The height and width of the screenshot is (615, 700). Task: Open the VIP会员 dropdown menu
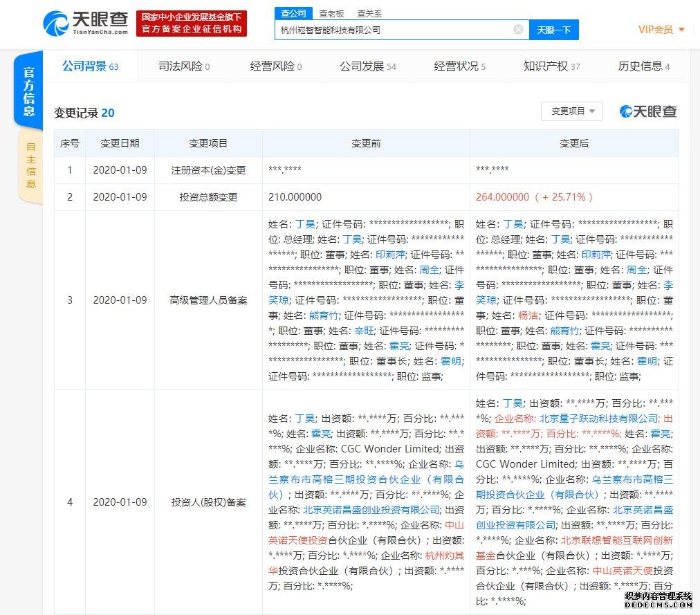661,30
